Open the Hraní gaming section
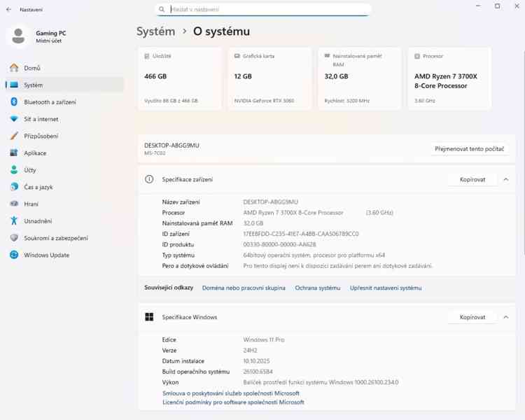This screenshot has width=525, height=420. 31,204
